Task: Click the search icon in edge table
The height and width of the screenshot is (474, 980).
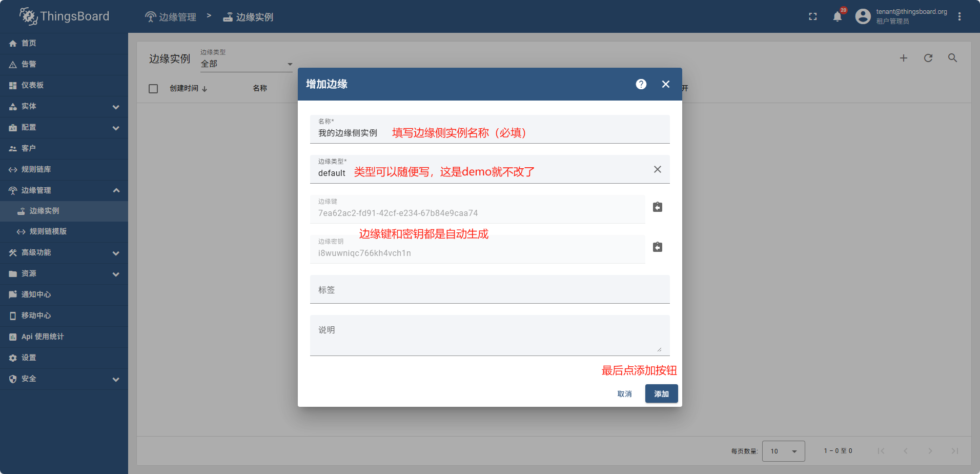Action: point(952,58)
